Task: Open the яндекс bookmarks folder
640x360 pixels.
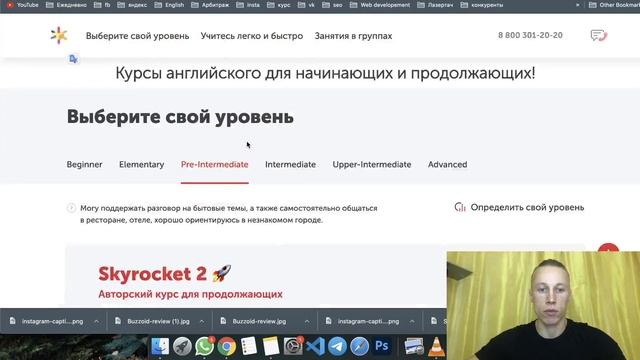Action: [x=132, y=5]
